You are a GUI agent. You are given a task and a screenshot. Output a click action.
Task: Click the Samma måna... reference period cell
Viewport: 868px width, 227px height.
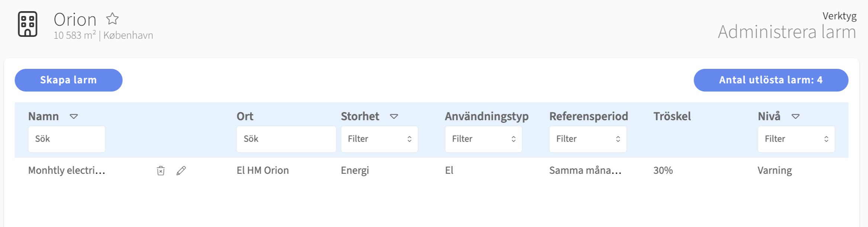[x=585, y=170]
